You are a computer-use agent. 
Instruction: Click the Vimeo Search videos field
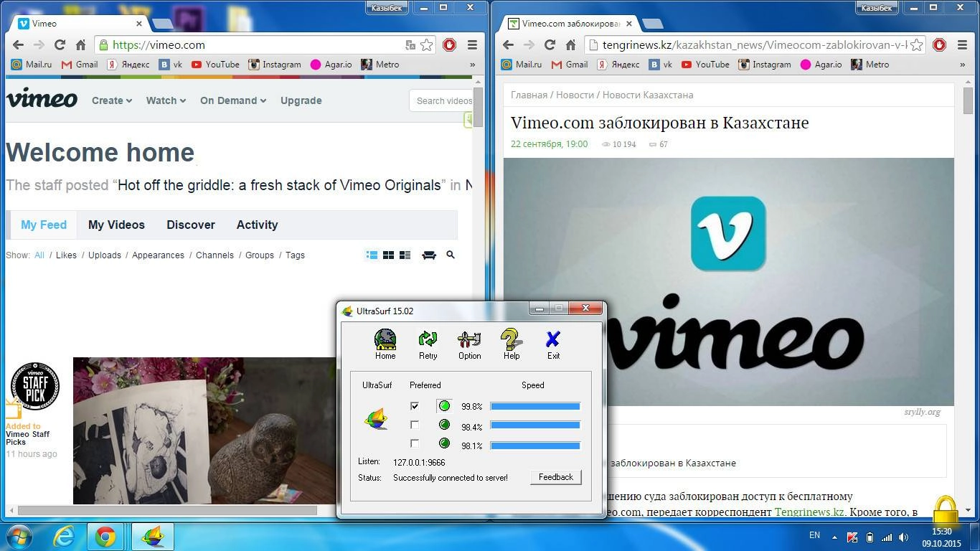coord(441,100)
